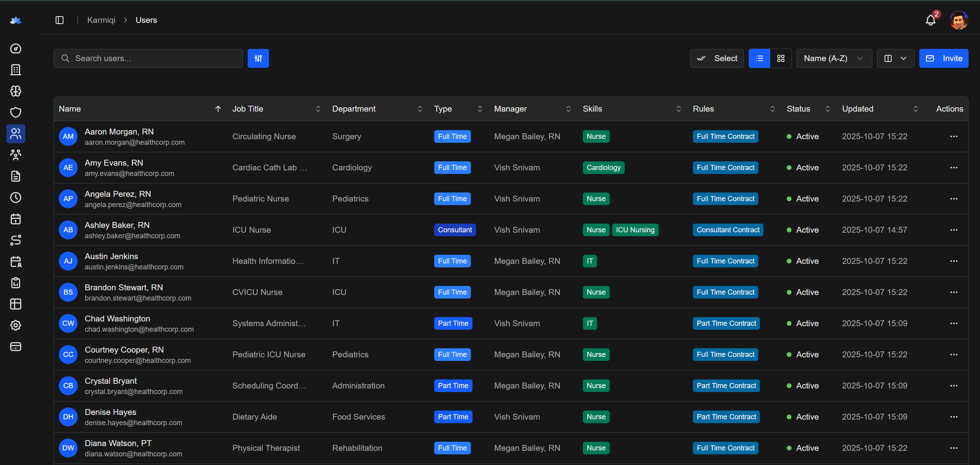
Task: Open the settings gear icon in sidebar
Action: (16, 325)
